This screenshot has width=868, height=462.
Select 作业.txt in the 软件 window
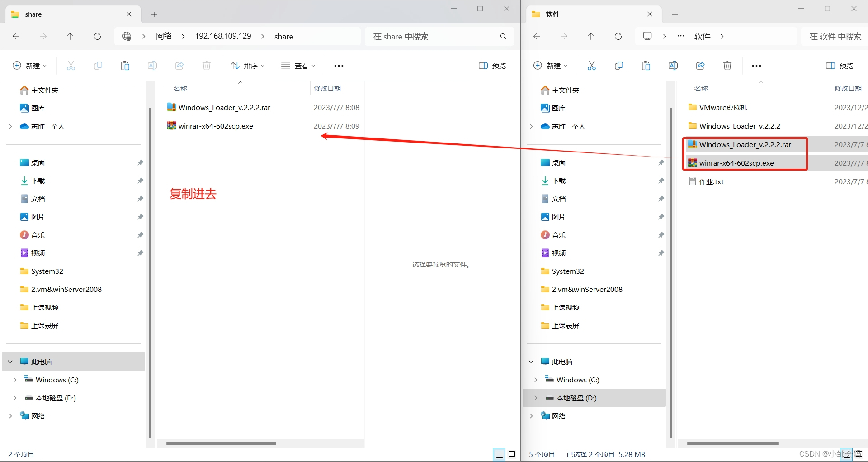click(x=711, y=181)
